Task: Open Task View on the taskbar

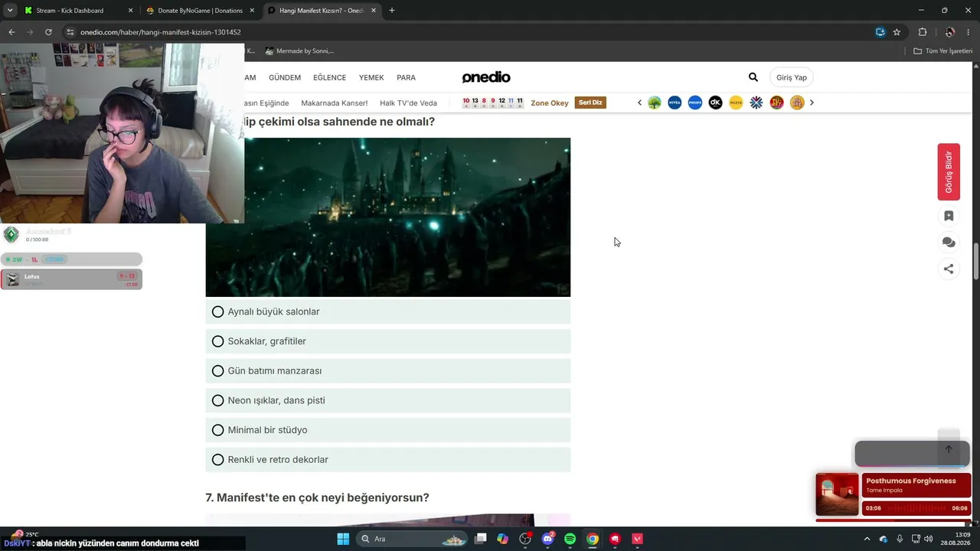Action: (x=480, y=539)
